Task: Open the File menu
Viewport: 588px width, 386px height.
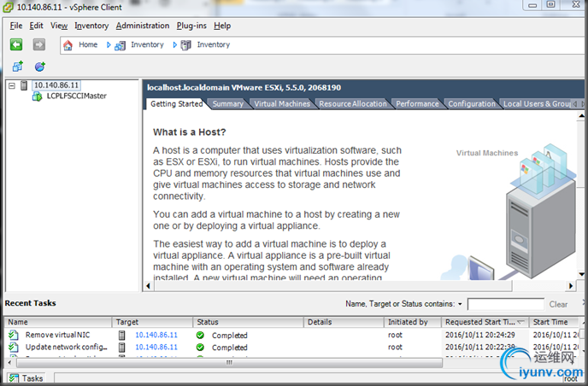Action: click(x=16, y=26)
